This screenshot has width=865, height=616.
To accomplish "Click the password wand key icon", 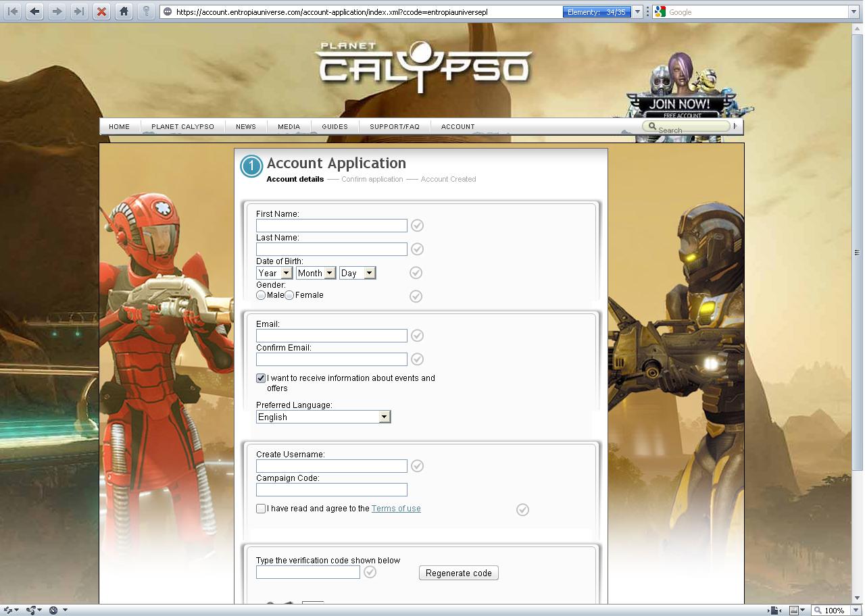I will pyautogui.click(x=146, y=11).
